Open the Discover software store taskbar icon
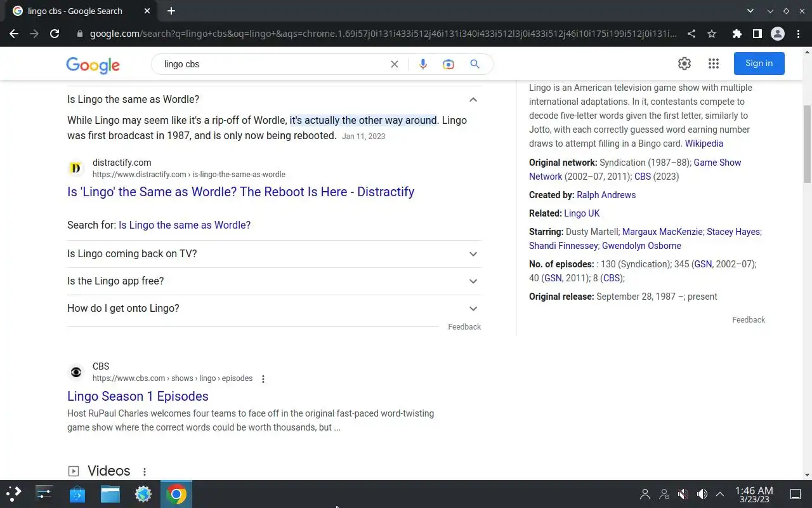The width and height of the screenshot is (812, 508). point(77,494)
